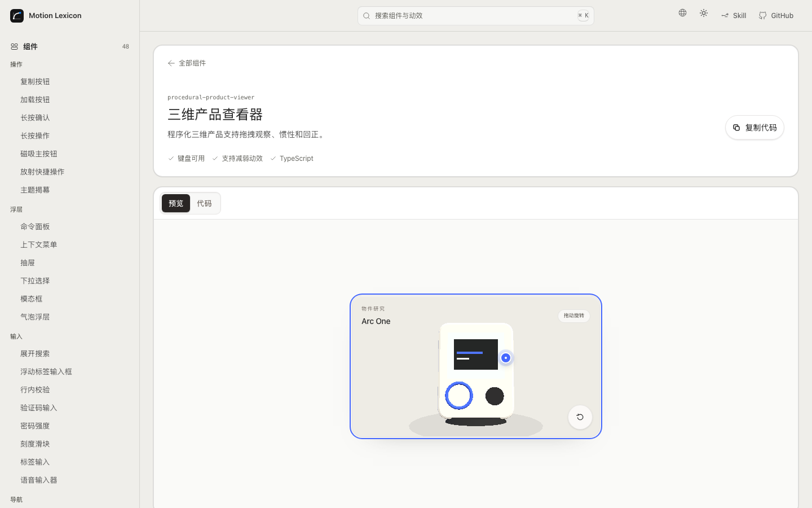Viewport: 812px width, 508px height.
Task: Open 磁吸主按钮 in sidebar
Action: [x=39, y=154]
